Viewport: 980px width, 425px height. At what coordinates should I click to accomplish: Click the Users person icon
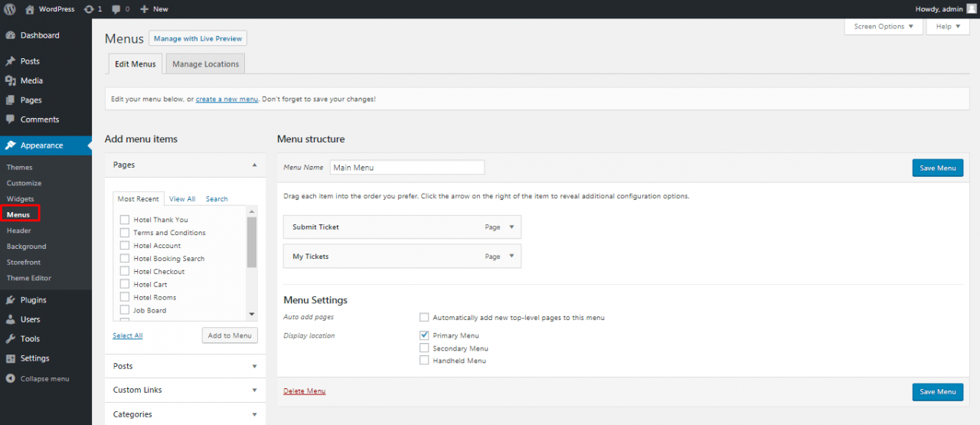[10, 319]
